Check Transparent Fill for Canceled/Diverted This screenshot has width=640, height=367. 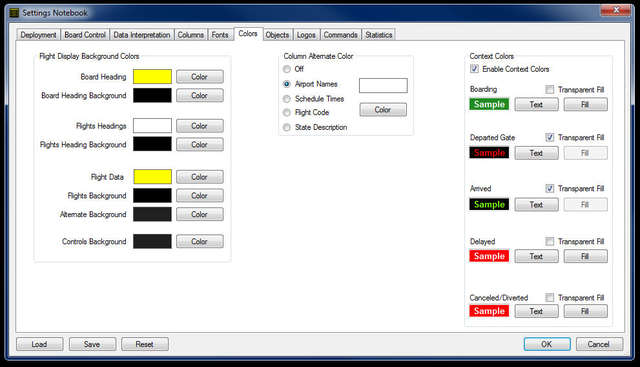(x=550, y=297)
